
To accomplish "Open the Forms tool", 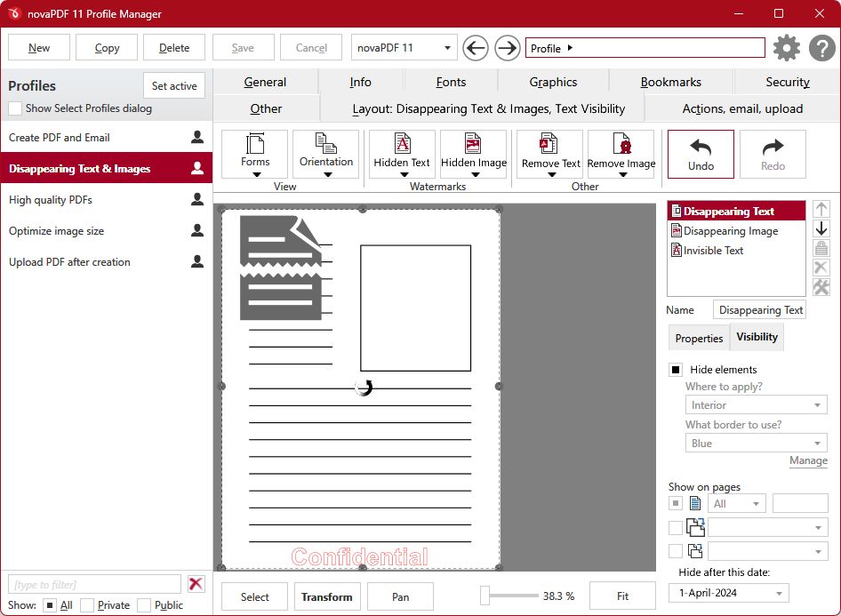I will tap(255, 154).
